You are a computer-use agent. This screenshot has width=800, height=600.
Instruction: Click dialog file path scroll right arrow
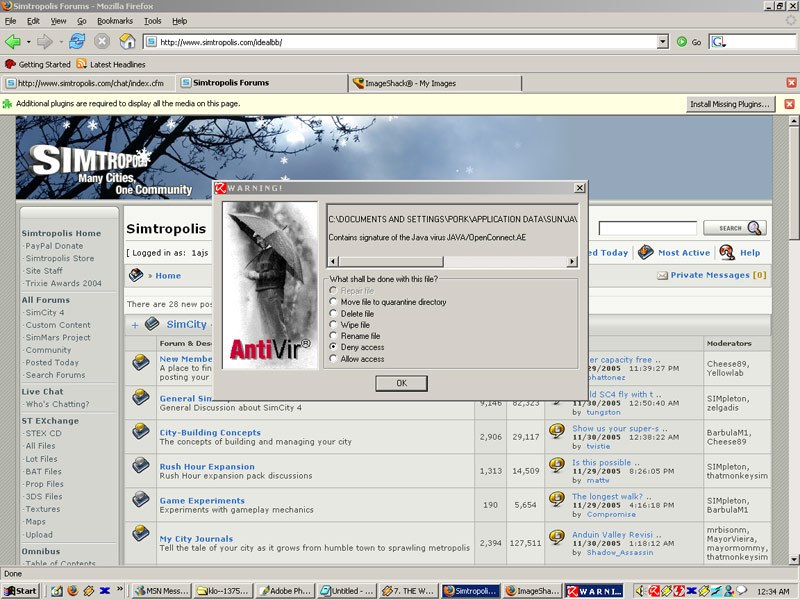(572, 262)
